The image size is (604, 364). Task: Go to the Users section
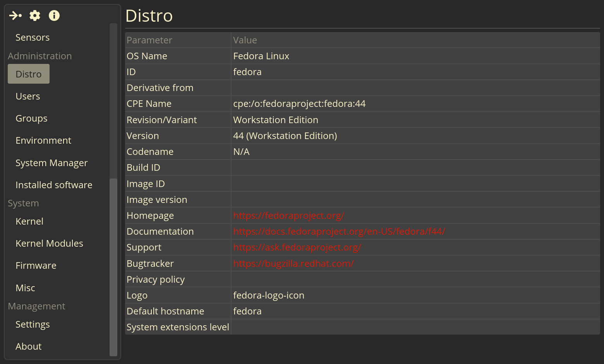(x=28, y=96)
